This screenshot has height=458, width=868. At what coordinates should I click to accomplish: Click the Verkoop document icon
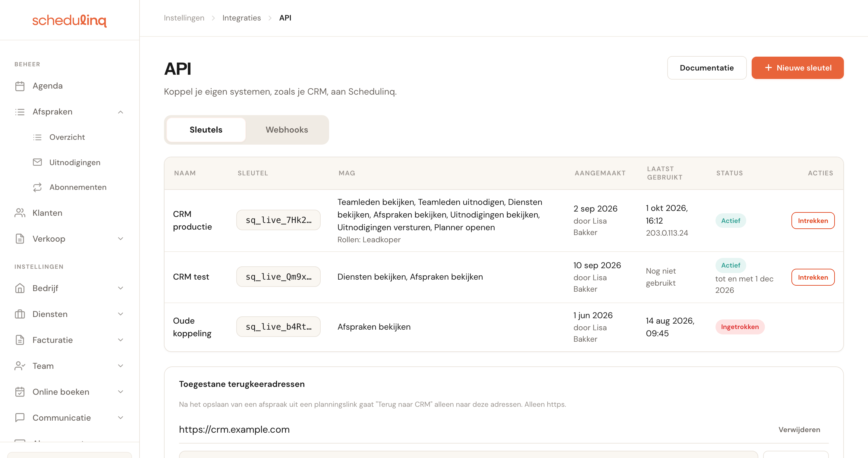[20, 239]
